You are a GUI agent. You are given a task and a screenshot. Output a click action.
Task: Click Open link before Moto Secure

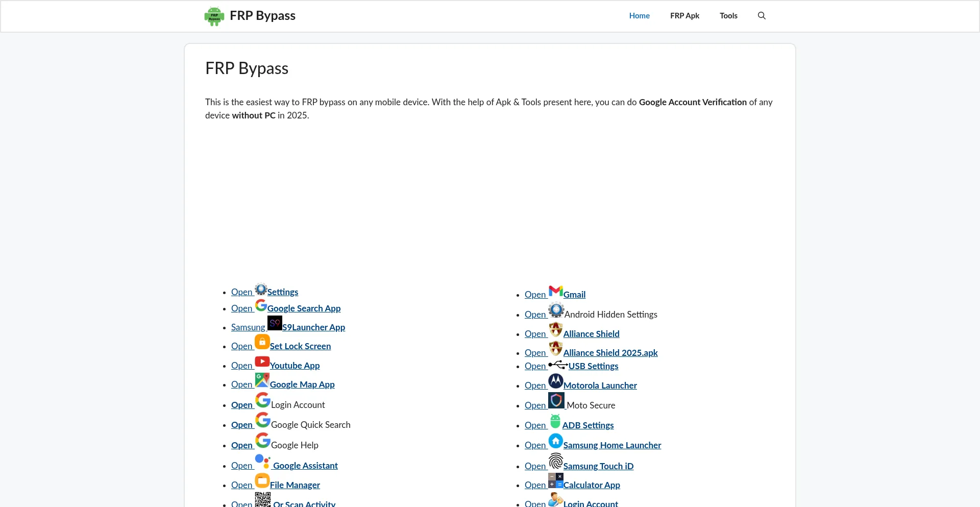[x=535, y=405]
